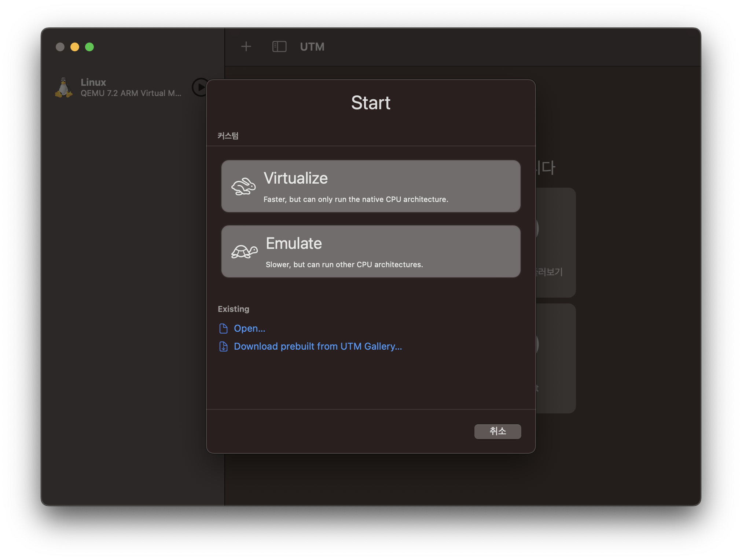Click the turtle icon beside Emulate
The width and height of the screenshot is (742, 560).
tap(244, 252)
